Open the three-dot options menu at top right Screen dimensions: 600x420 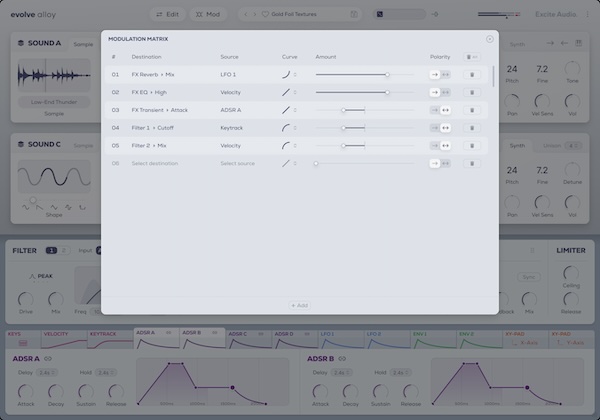[x=588, y=14]
